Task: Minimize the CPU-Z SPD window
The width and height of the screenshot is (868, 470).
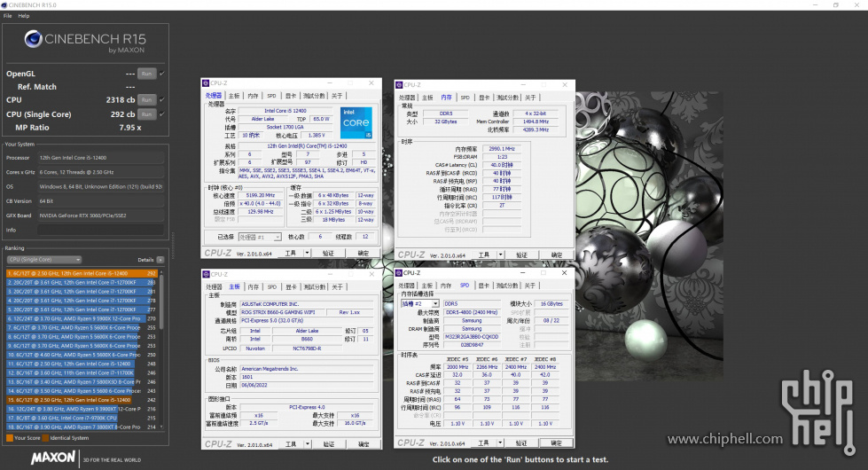Action: [522, 273]
